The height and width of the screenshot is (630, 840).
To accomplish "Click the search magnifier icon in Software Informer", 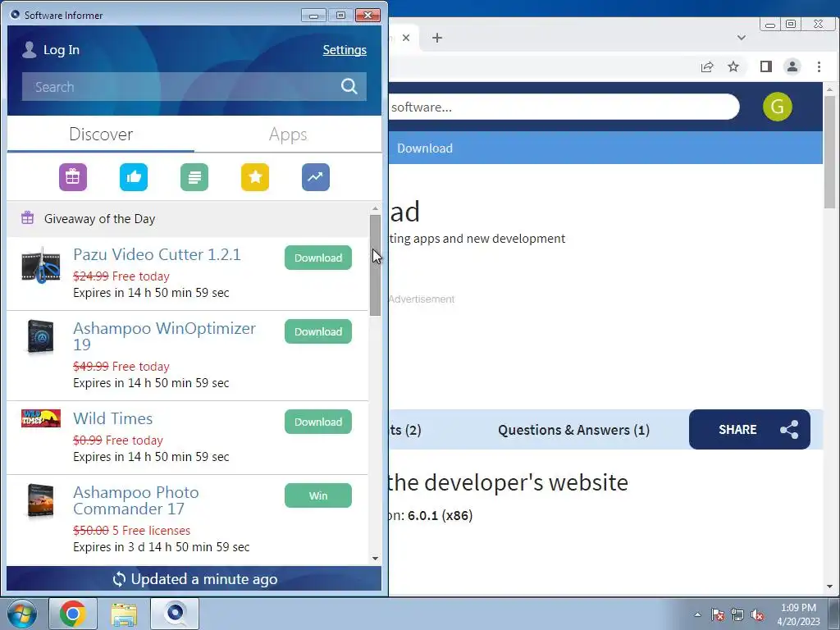I will coord(349,86).
